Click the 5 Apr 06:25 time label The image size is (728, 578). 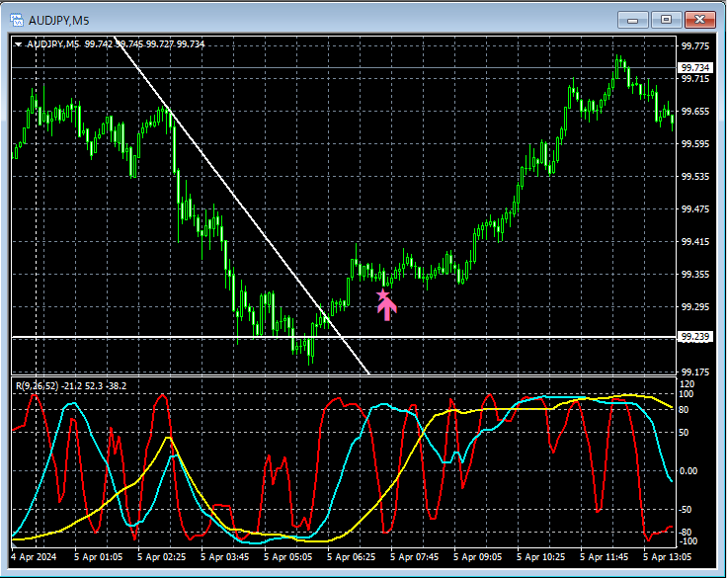point(351,556)
